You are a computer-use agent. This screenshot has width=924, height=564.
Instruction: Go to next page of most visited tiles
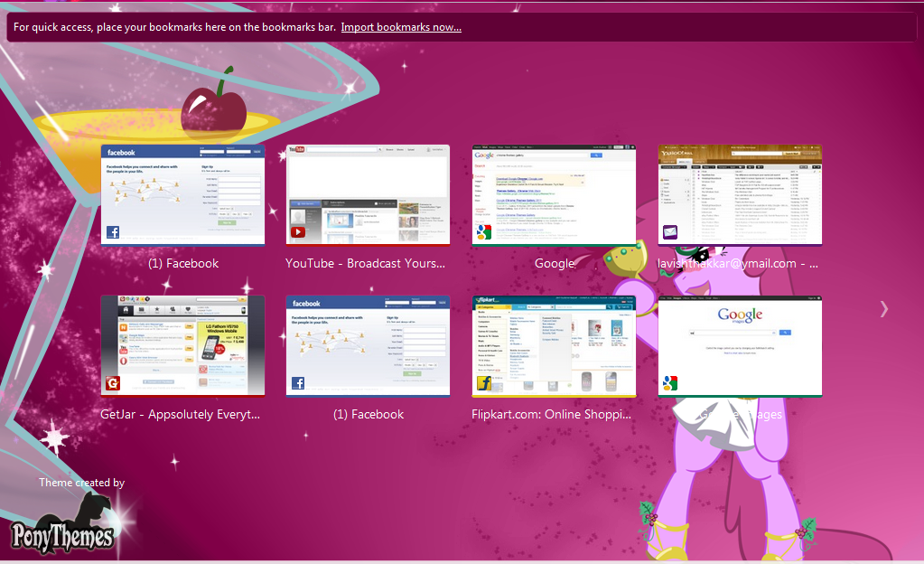tap(884, 309)
